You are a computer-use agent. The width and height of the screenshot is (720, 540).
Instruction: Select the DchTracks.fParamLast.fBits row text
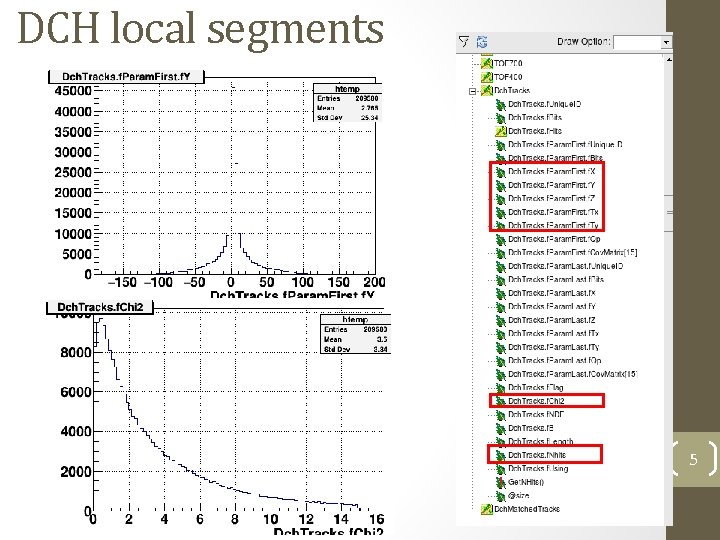tap(556, 280)
